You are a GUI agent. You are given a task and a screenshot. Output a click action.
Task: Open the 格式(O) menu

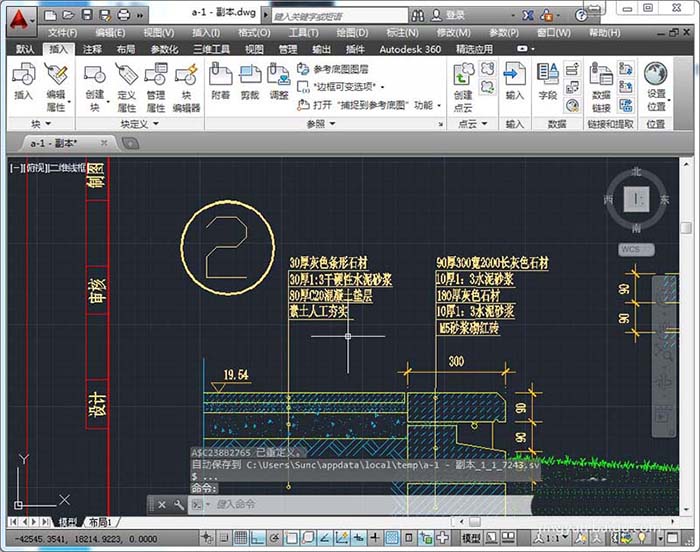[254, 32]
